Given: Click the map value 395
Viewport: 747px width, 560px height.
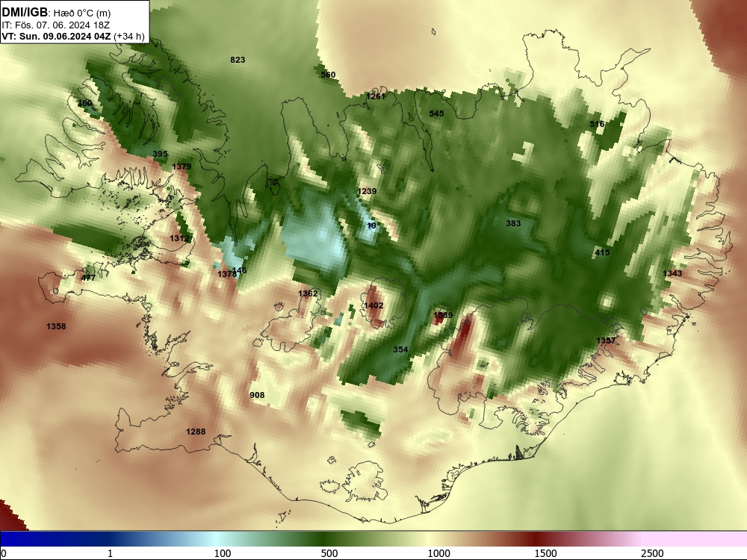Looking at the screenshot, I should tap(160, 154).
